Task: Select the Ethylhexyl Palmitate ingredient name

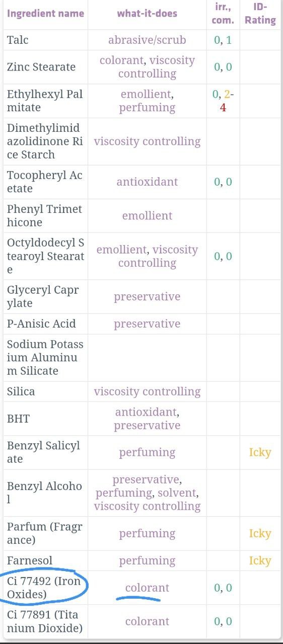Action: (45, 101)
